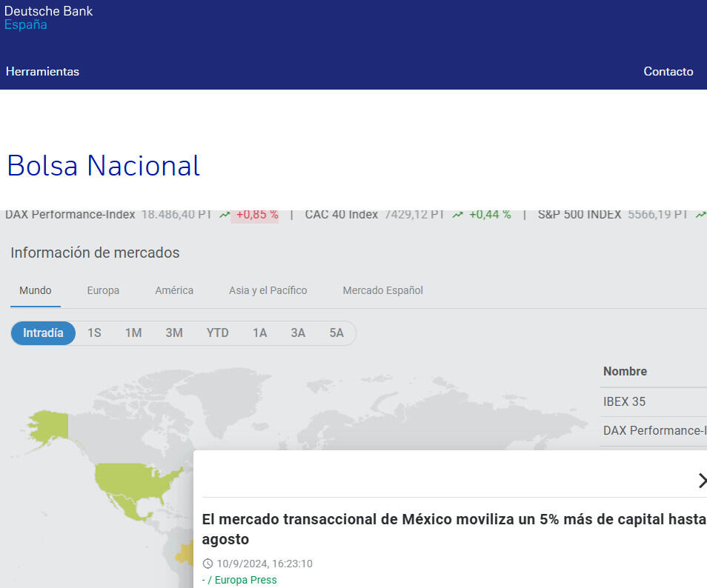Open the Mercado Español tab
The image size is (707, 588).
pyautogui.click(x=382, y=290)
